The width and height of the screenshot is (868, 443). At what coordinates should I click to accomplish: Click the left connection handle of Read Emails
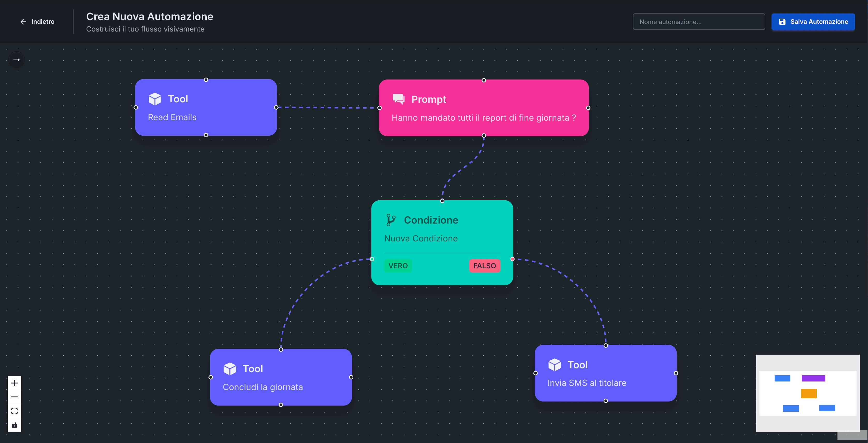tap(136, 107)
